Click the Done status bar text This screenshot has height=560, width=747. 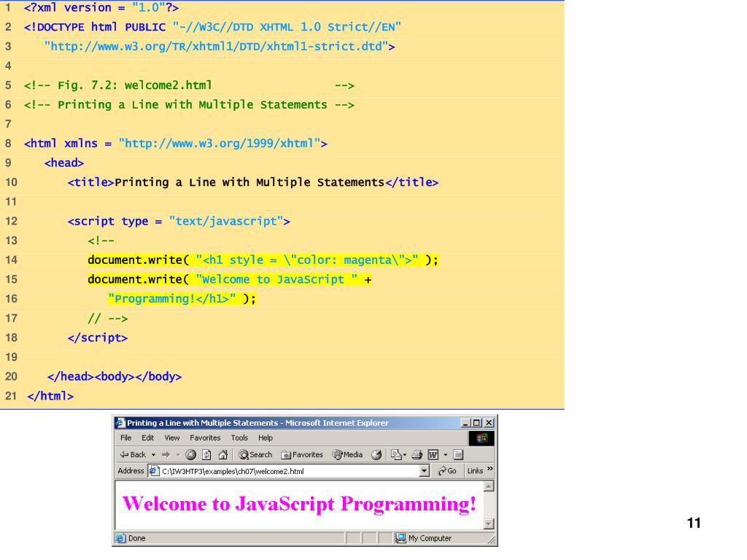136,538
